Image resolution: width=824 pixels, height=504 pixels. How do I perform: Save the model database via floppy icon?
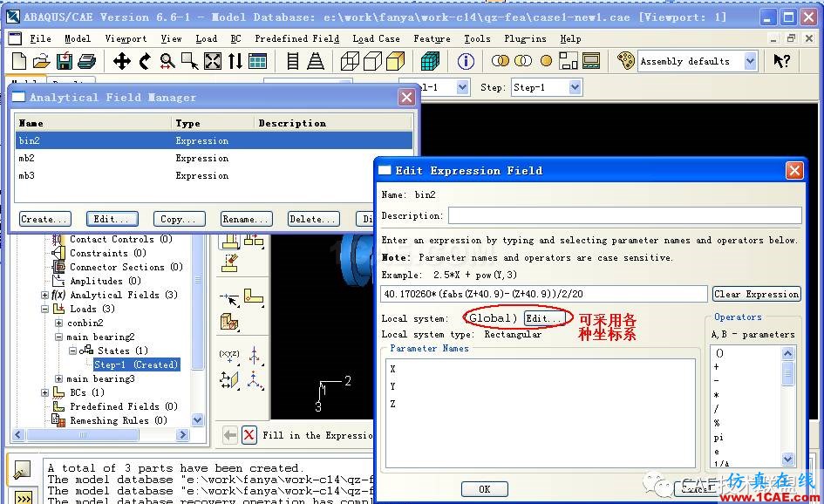tap(65, 61)
